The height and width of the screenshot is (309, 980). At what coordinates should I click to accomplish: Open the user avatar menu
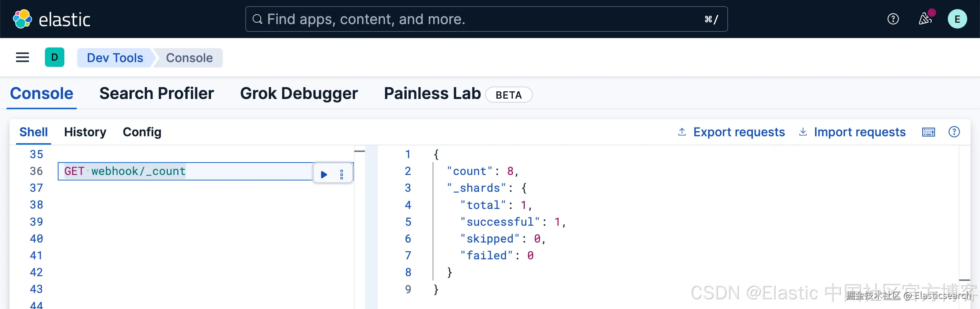click(957, 19)
